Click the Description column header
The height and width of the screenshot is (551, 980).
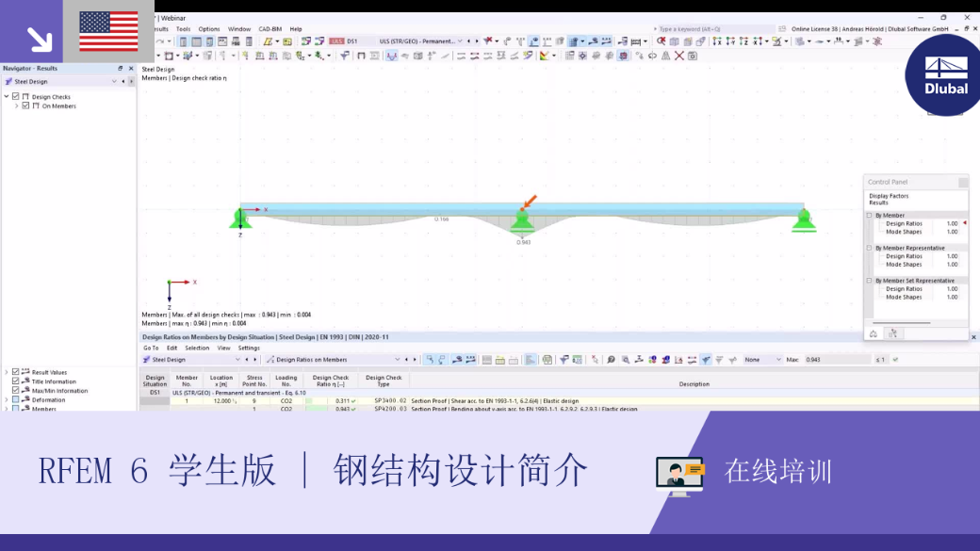tap(694, 383)
